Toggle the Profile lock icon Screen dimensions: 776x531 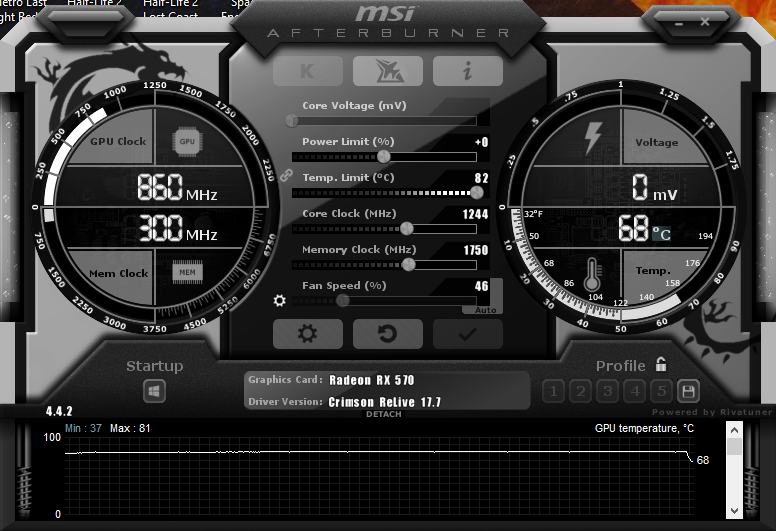pos(661,364)
